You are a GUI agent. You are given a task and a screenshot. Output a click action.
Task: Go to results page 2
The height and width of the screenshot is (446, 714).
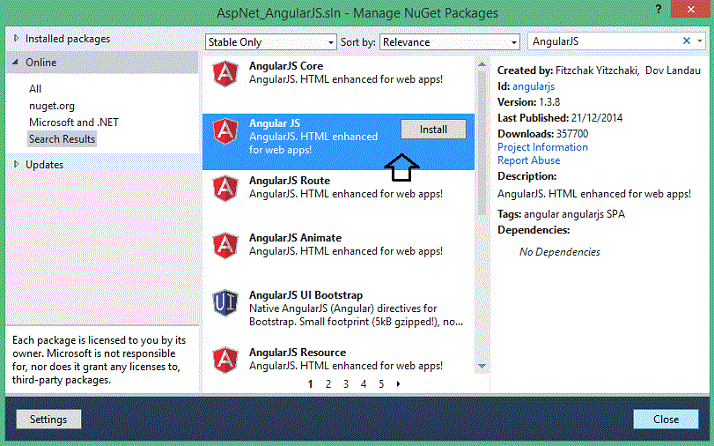tap(328, 384)
